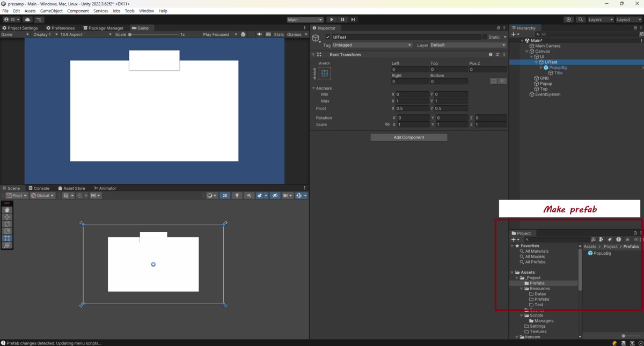Click the Pause button in toolbar
This screenshot has width=644, height=346.
pos(342,19)
